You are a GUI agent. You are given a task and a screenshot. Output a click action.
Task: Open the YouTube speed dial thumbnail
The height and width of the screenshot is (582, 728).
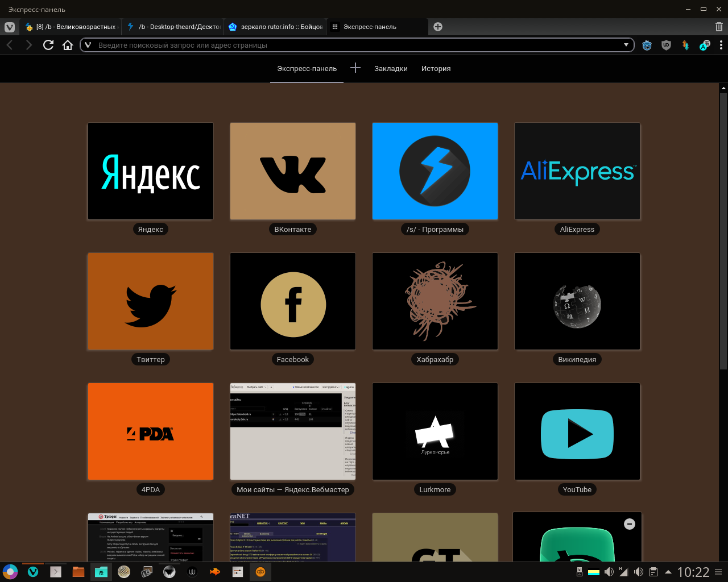coord(577,431)
